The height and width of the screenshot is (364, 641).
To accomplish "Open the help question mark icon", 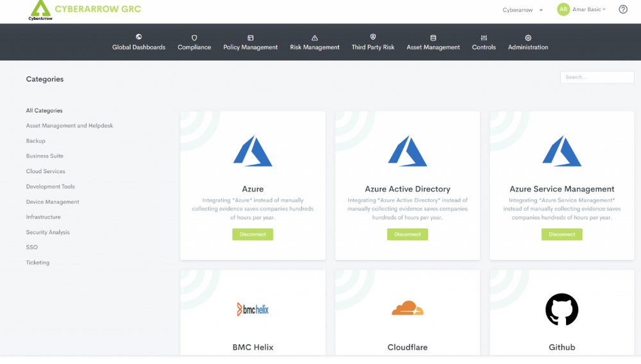I will (622, 10).
